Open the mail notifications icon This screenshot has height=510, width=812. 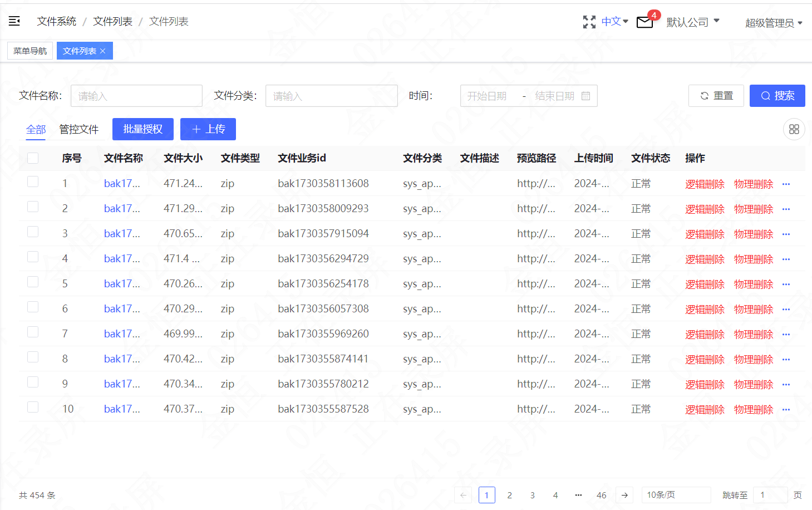[644, 22]
